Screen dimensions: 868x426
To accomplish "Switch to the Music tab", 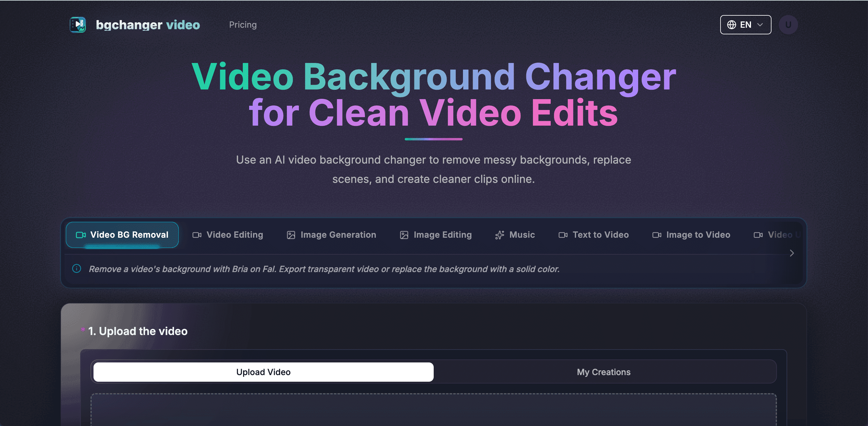I will (x=515, y=235).
